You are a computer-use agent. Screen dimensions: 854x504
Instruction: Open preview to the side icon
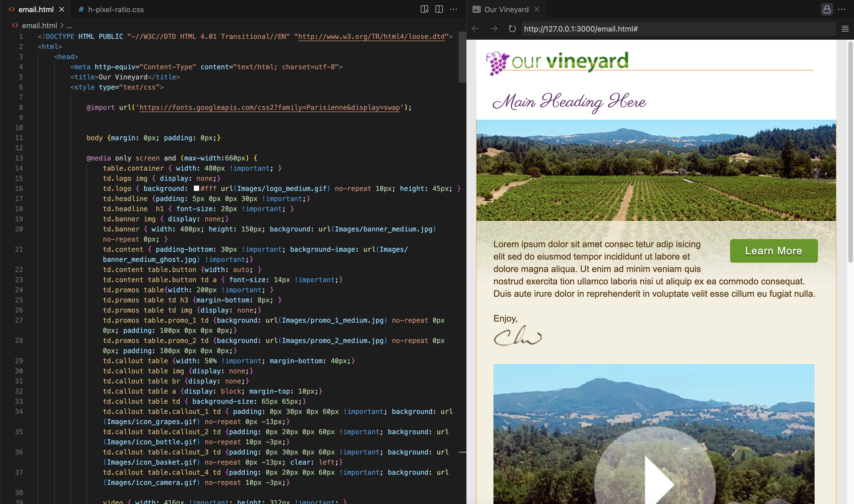[x=424, y=10]
